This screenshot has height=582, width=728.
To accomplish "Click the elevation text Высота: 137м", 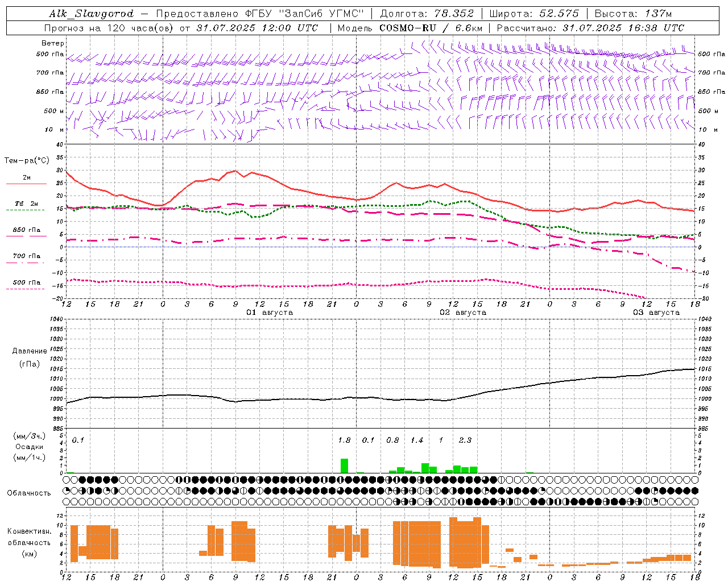I will coord(633,14).
